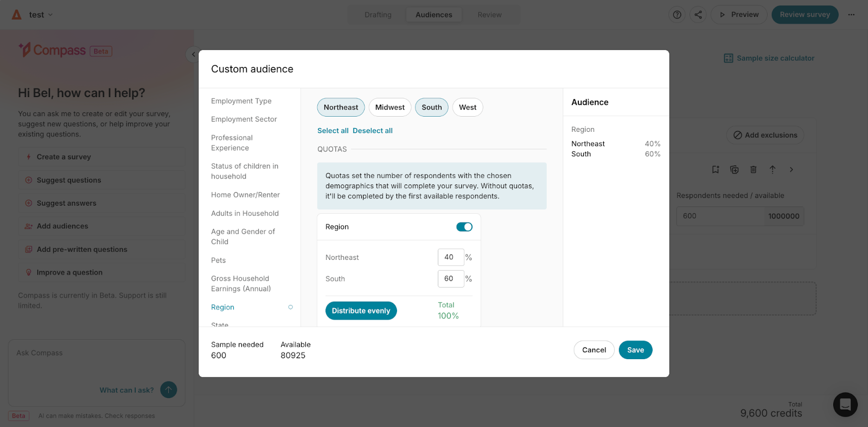Select the Midwest region chip
The image size is (868, 427).
tap(390, 107)
